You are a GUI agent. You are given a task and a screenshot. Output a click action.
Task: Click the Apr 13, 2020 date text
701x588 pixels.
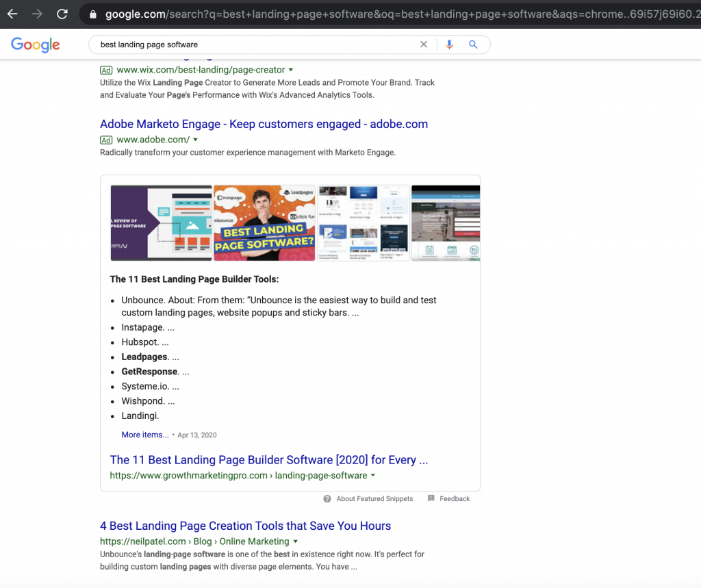tap(197, 435)
